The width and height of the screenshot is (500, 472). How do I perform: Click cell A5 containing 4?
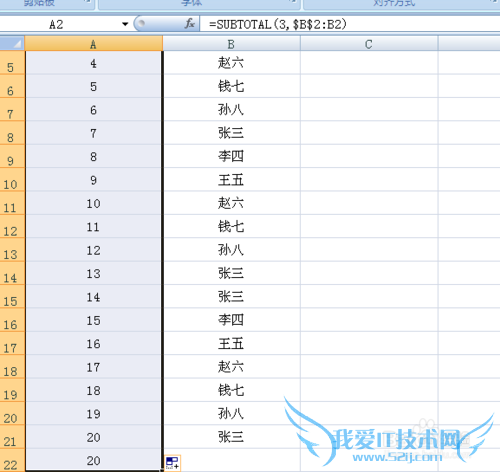94,63
